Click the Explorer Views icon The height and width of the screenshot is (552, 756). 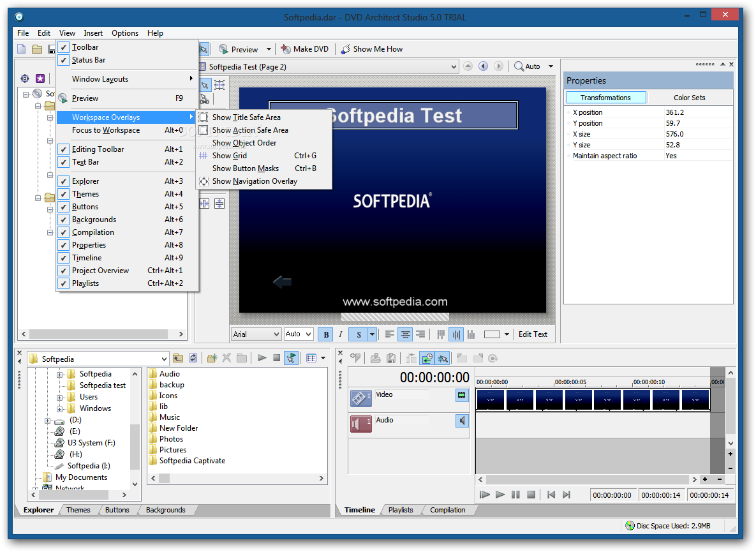tap(311, 358)
